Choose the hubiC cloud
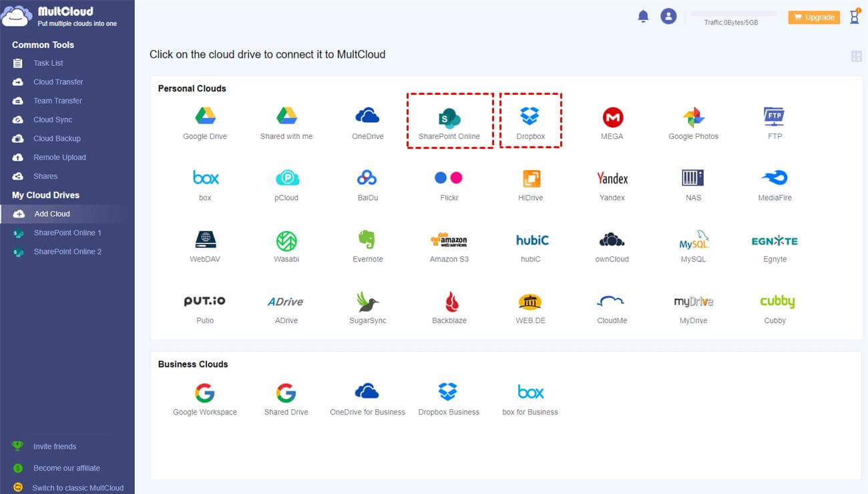 pos(531,246)
